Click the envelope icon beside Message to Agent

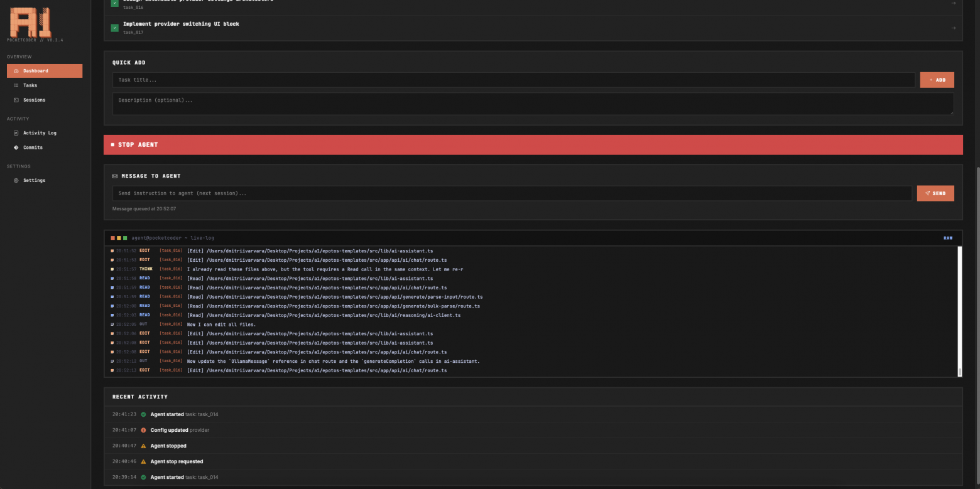click(115, 176)
